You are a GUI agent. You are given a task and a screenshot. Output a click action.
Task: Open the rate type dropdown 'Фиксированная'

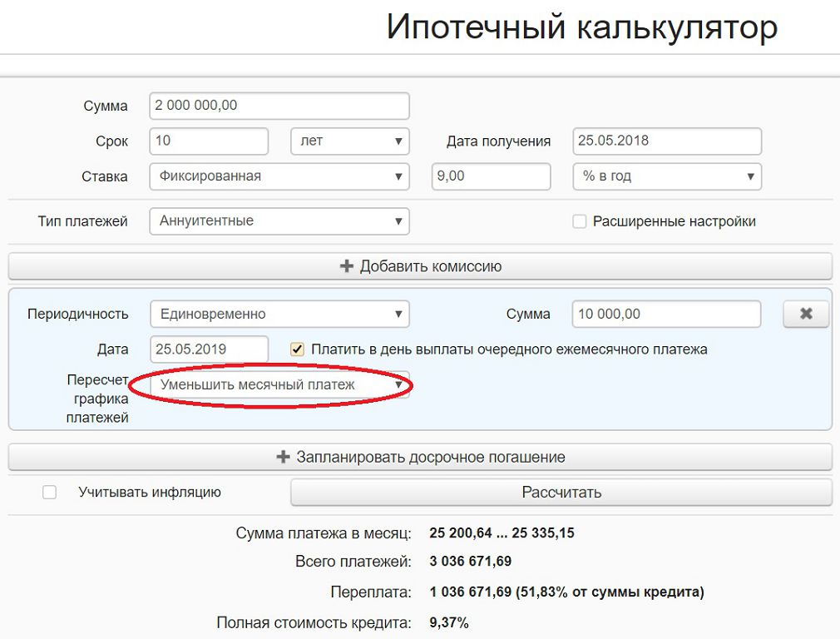[x=279, y=176]
